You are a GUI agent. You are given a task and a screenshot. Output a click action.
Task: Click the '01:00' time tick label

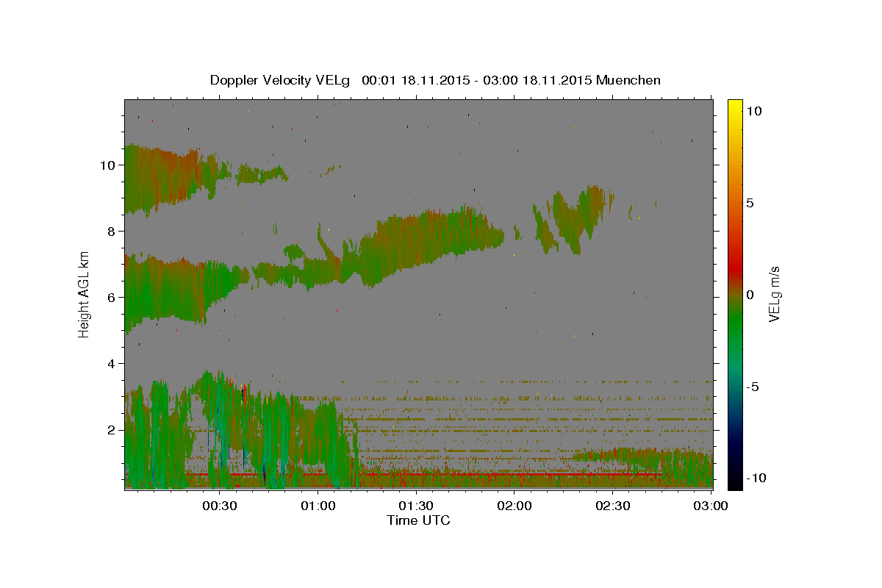point(319,506)
